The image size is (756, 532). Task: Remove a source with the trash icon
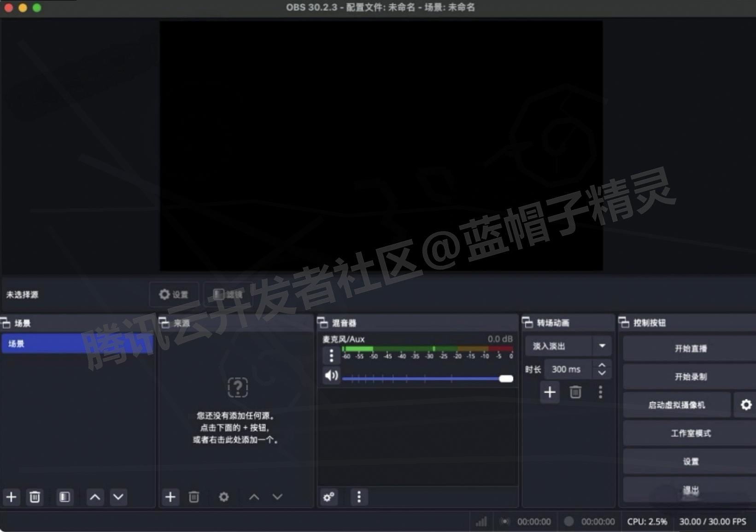coord(194,497)
